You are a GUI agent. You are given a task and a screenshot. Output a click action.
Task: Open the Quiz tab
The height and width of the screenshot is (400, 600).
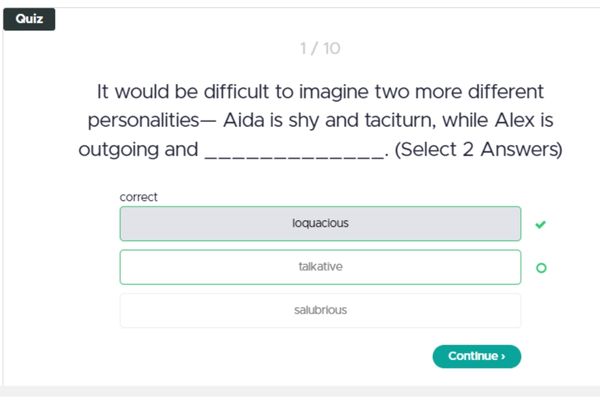pos(29,19)
